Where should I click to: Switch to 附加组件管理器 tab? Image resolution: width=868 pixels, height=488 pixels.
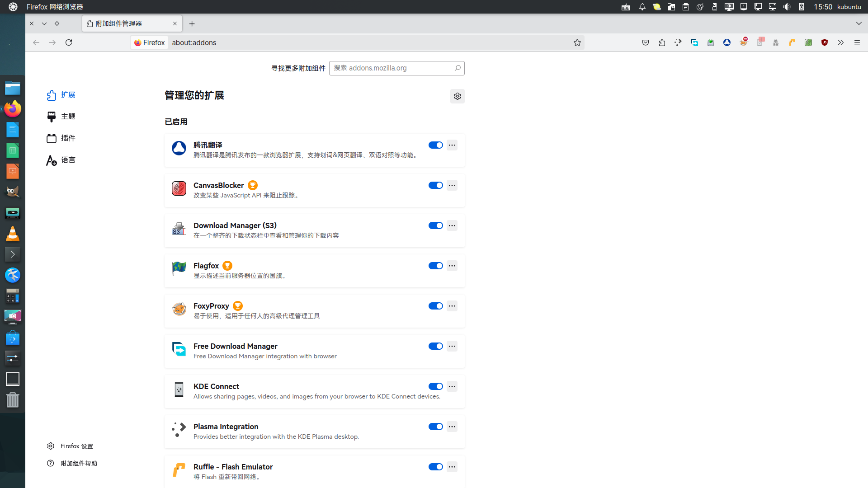[x=132, y=23]
